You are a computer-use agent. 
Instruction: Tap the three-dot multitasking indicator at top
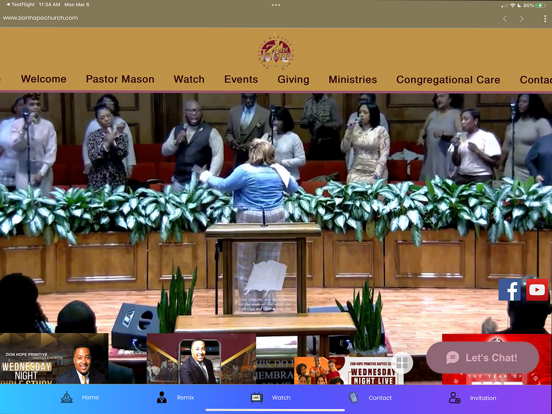(276, 5)
